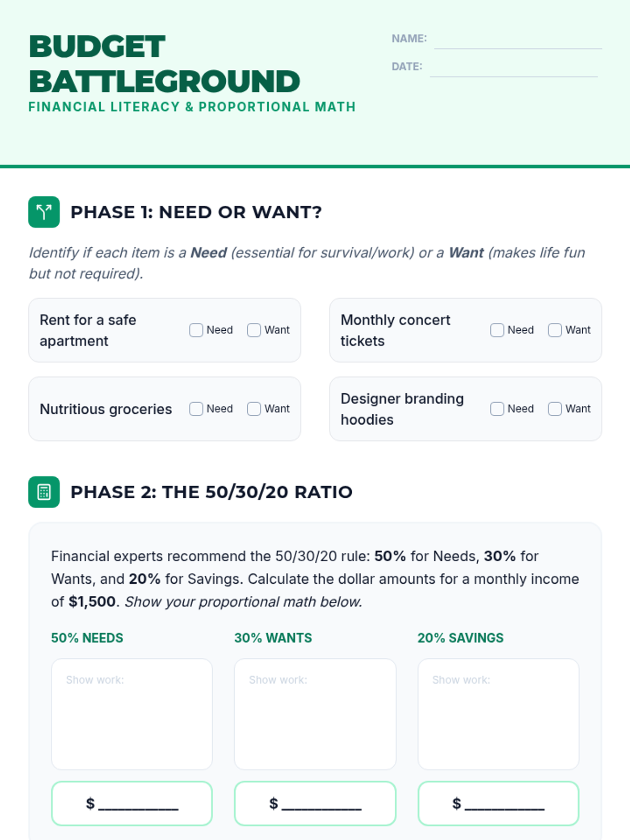The image size is (630, 840).
Task: Check Need for Nutritious groceries
Action: point(196,409)
